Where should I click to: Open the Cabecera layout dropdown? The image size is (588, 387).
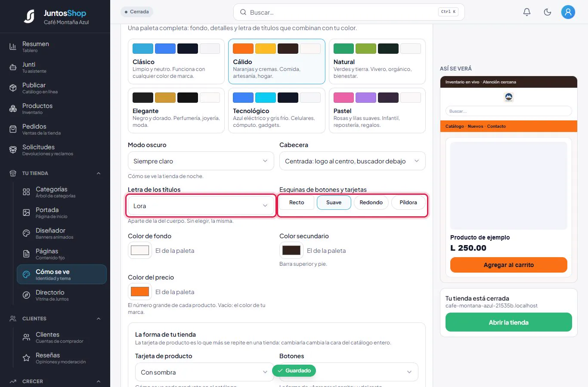coord(352,161)
